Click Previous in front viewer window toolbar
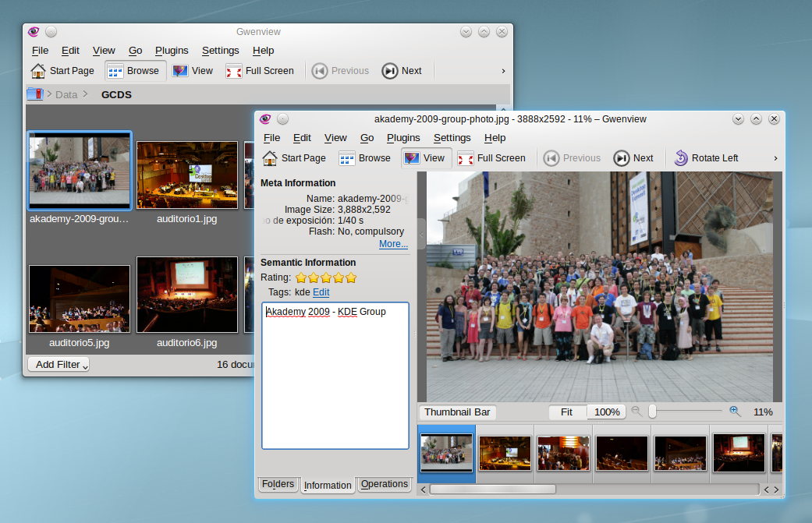 (573, 158)
